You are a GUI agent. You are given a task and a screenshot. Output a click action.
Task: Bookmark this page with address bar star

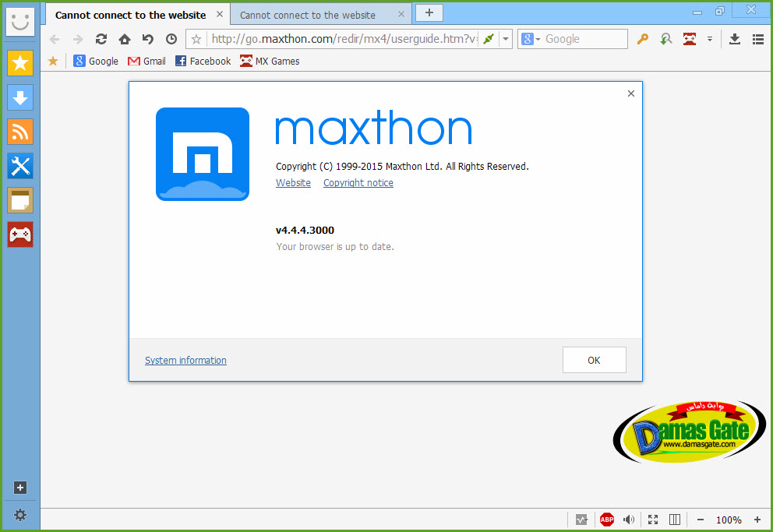tap(196, 39)
